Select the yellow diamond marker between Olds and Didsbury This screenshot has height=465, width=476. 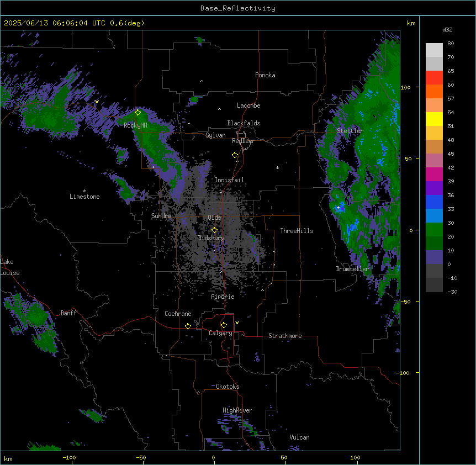coord(214,230)
